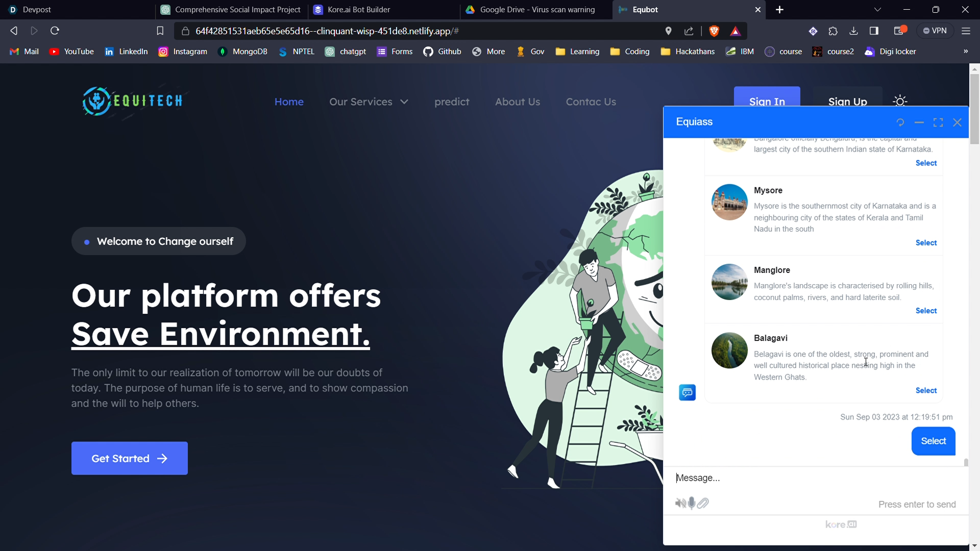Image resolution: width=980 pixels, height=551 pixels.
Task: Click the Get Started button
Action: tap(130, 458)
